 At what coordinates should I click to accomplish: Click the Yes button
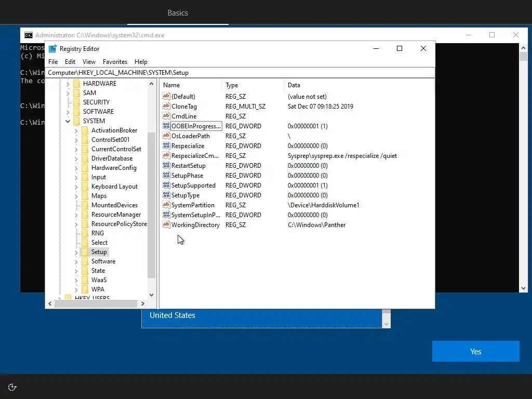click(x=476, y=351)
